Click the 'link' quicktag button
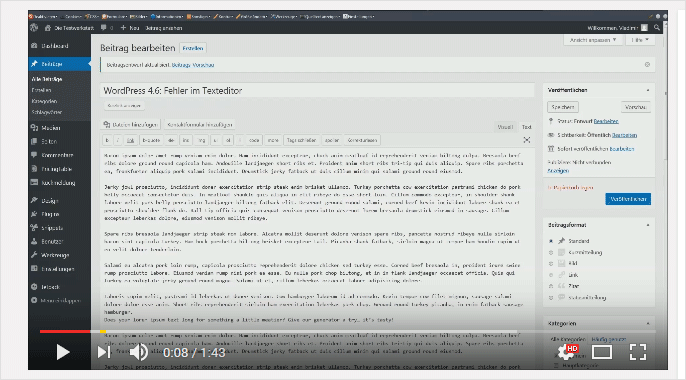 click(130, 140)
